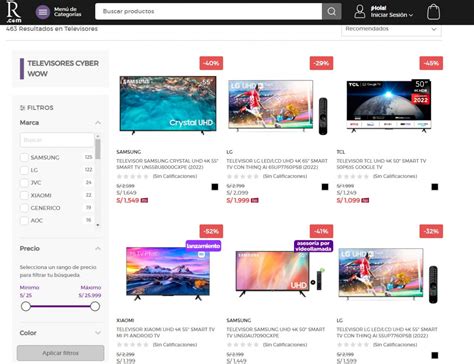The image size is (474, 364).
Task: Expand the Color filter section
Action: 98,333
